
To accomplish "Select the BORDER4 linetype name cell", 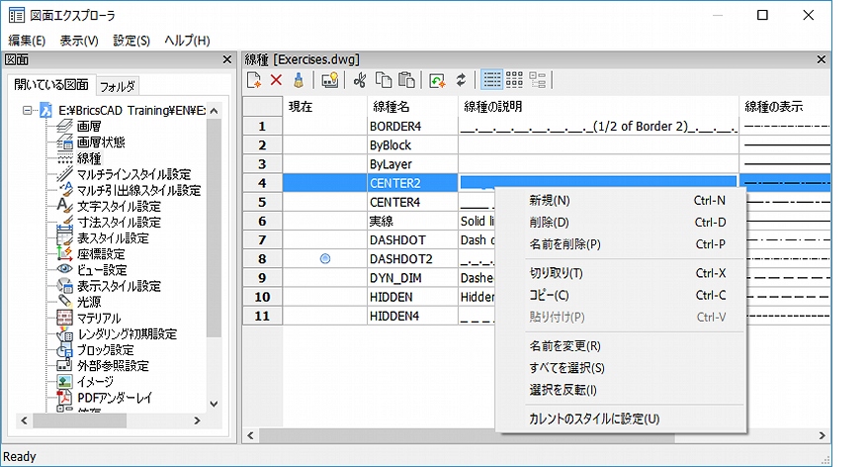I will click(412, 127).
